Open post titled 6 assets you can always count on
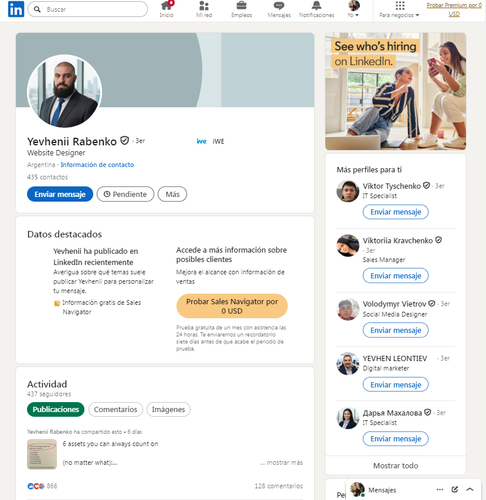Viewport: 486px width, 500px height. [x=110, y=444]
